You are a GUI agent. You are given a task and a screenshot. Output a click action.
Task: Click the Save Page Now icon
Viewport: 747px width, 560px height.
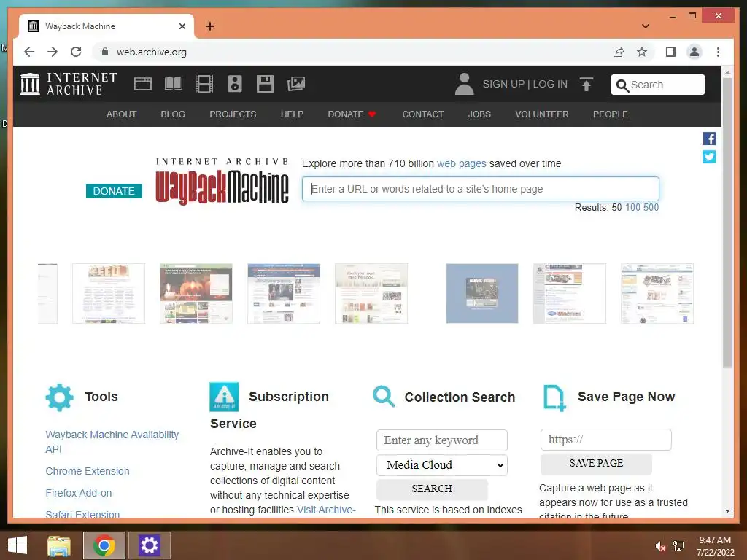pos(554,397)
